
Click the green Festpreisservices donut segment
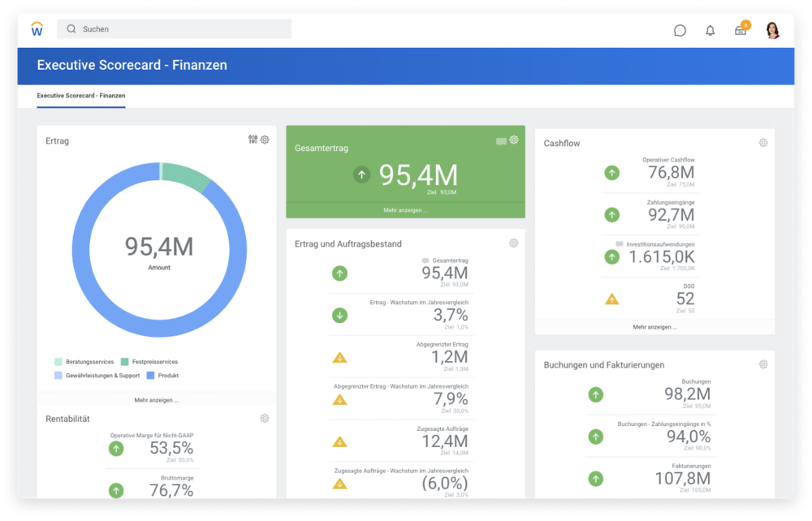[188, 176]
